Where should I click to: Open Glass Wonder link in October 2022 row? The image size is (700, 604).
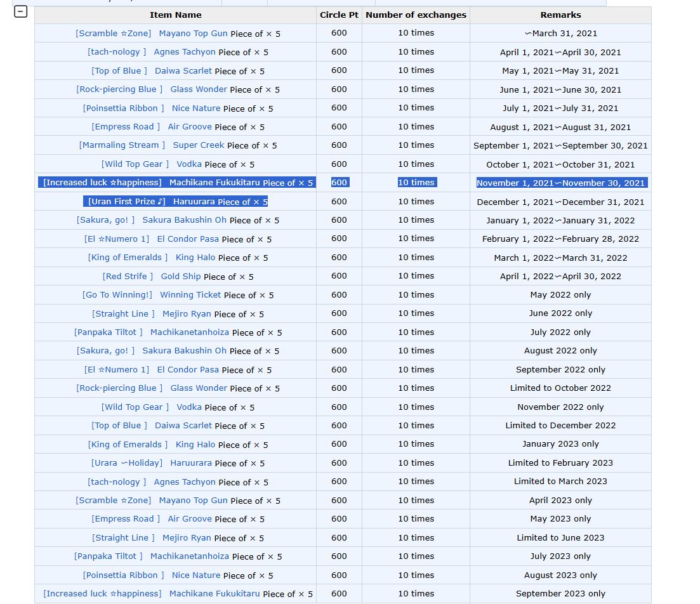[x=199, y=388]
